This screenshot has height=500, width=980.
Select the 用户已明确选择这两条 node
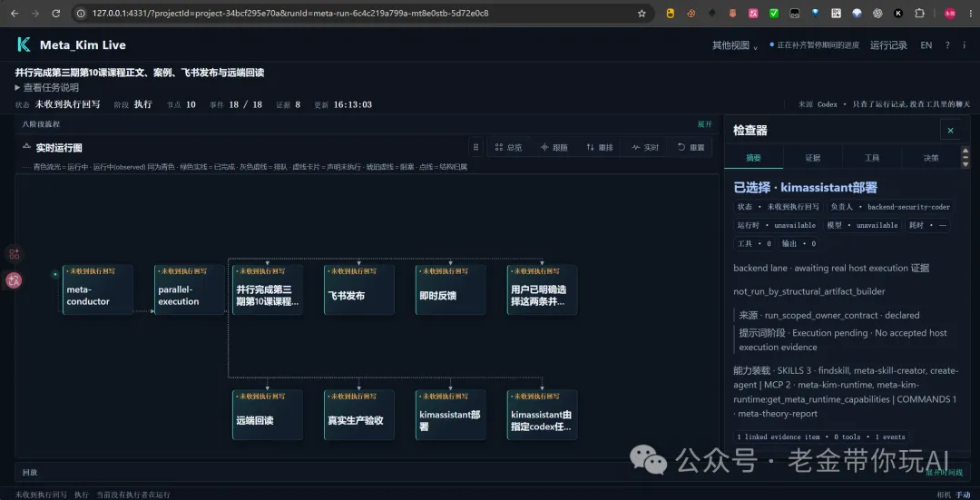pyautogui.click(x=542, y=289)
